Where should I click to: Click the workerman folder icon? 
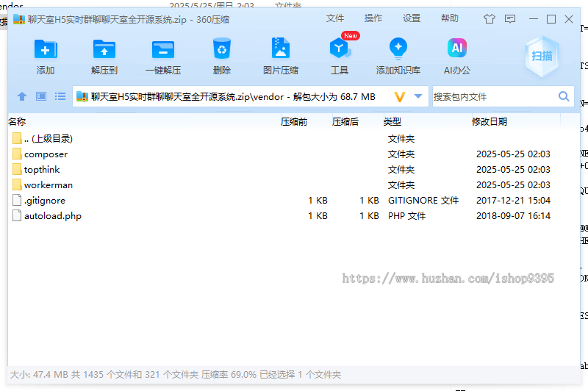pyautogui.click(x=17, y=184)
